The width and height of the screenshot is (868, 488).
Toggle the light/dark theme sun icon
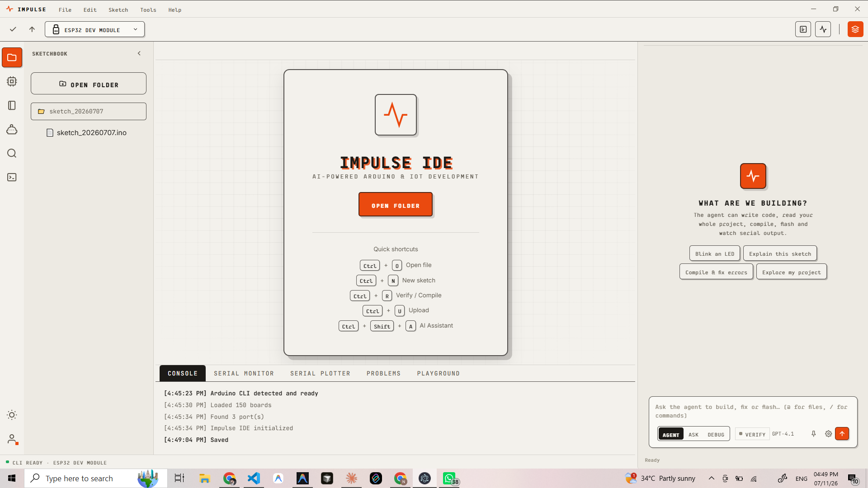[x=12, y=415]
